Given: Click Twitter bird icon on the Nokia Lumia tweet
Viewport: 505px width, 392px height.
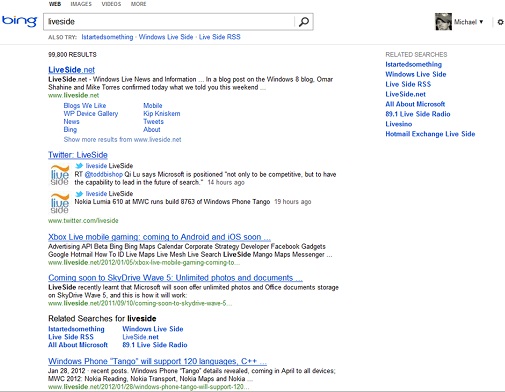Looking at the screenshot, I should (79, 194).
